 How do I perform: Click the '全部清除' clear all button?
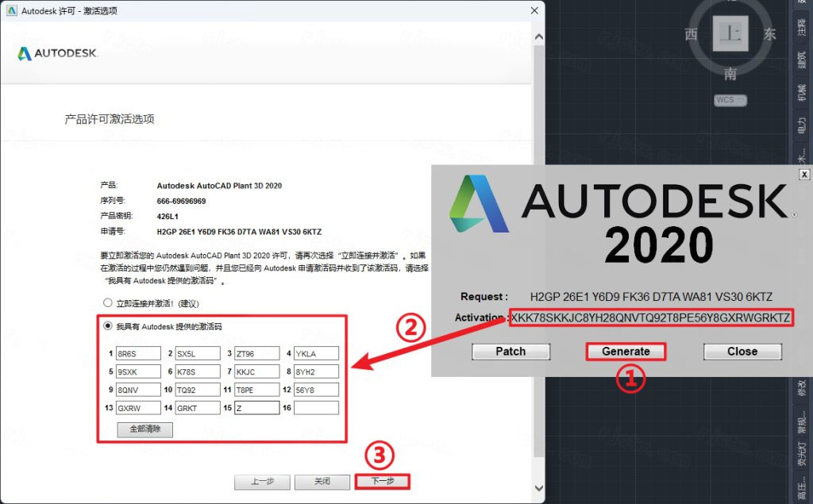145,429
